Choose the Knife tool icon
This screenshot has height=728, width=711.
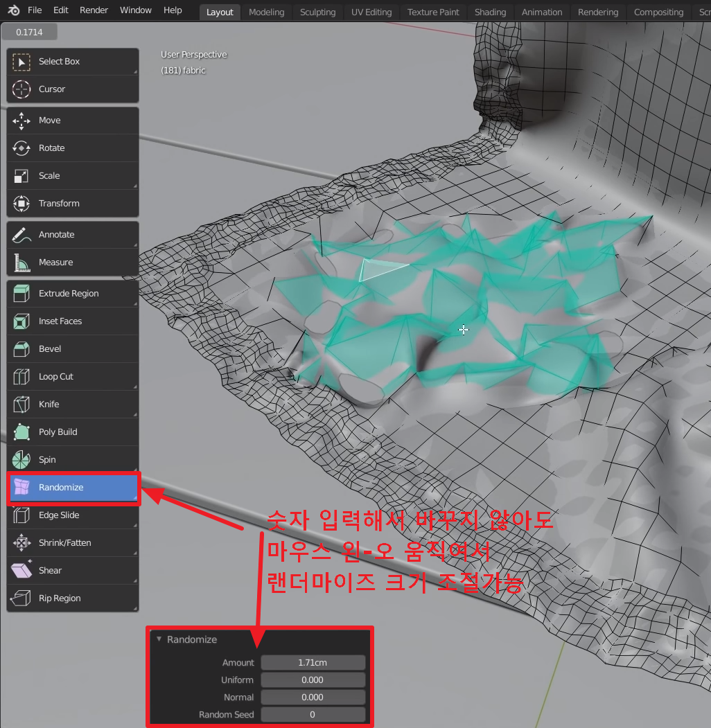pos(21,405)
